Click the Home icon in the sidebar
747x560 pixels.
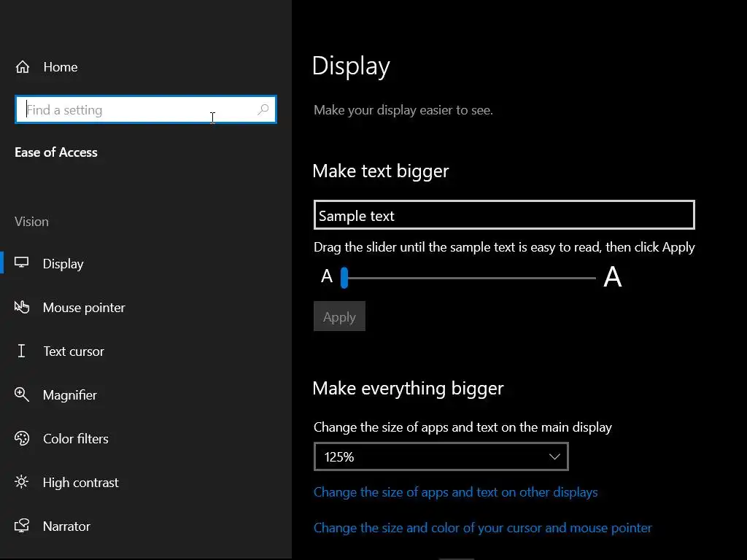[23, 67]
